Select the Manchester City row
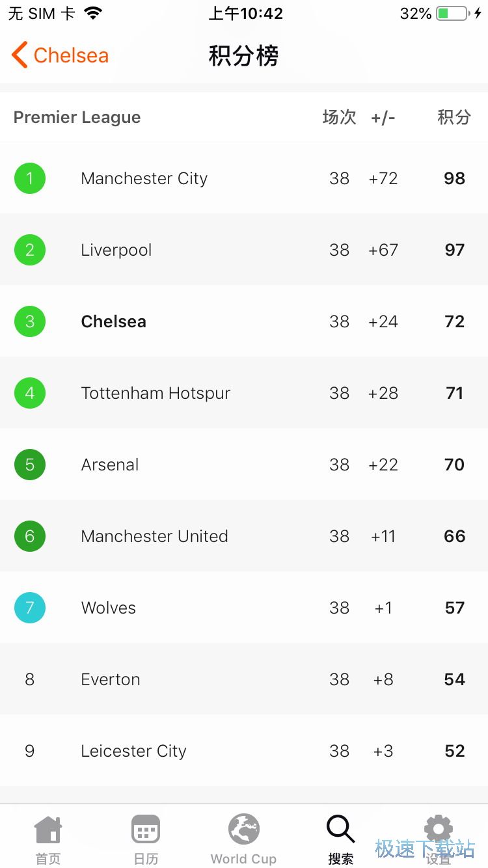 [x=244, y=178]
